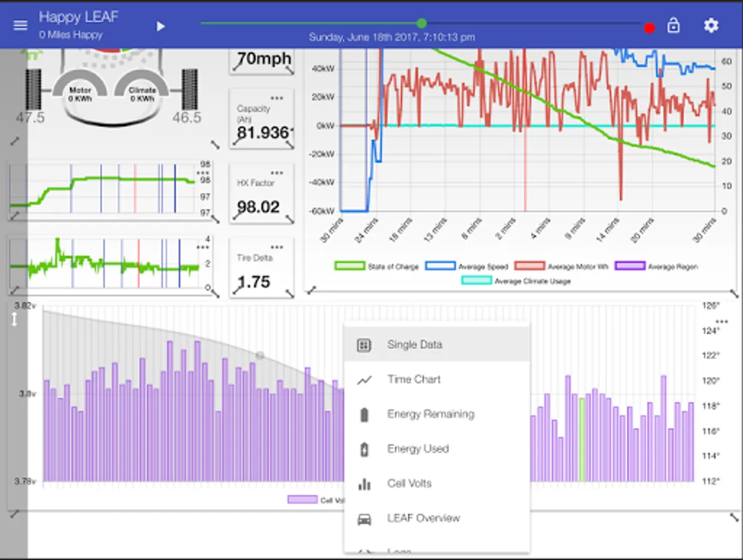The width and height of the screenshot is (743, 560).
Task: Choose Cell Volts menu entry
Action: point(436,483)
